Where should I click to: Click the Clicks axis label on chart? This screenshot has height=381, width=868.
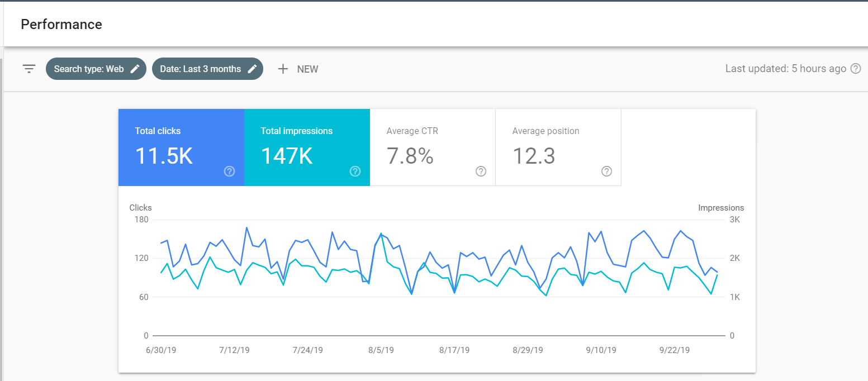point(140,208)
